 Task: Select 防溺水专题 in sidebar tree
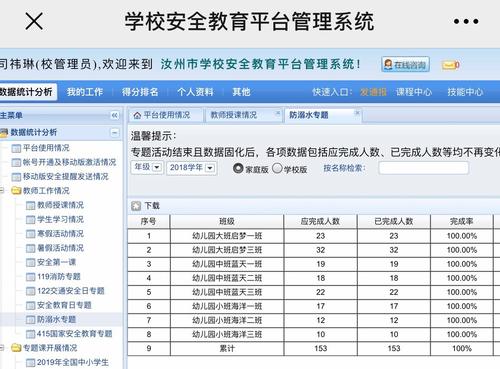56,319
